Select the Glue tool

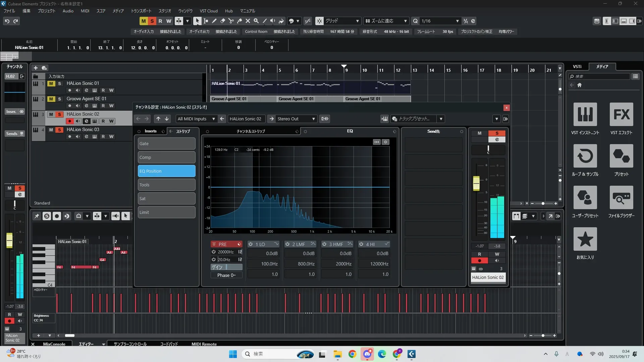[239, 21]
